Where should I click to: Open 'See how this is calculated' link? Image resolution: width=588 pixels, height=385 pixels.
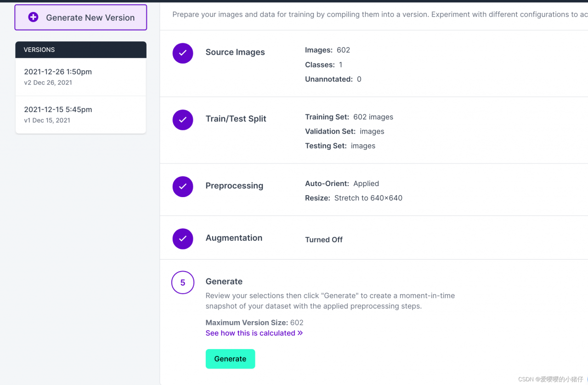250,333
